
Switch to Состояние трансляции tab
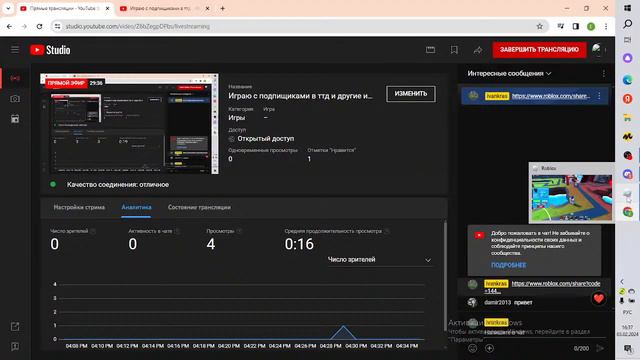tap(199, 207)
